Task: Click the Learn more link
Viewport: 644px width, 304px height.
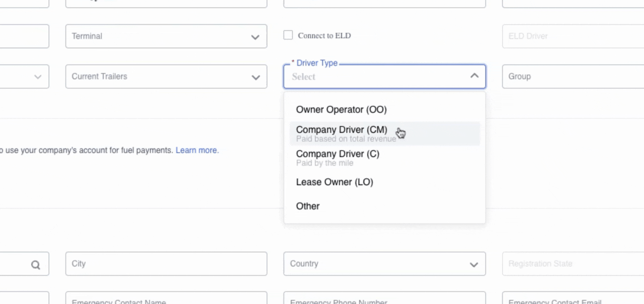Action: point(197,150)
